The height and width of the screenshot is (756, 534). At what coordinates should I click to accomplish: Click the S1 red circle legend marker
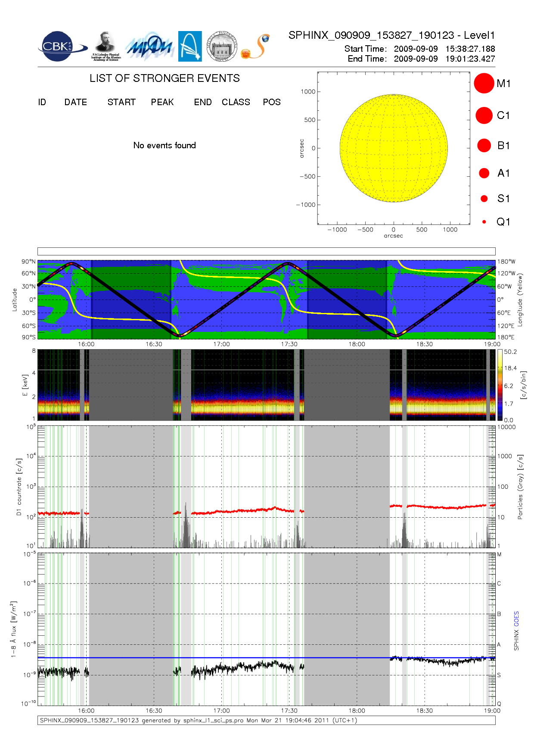(484, 199)
